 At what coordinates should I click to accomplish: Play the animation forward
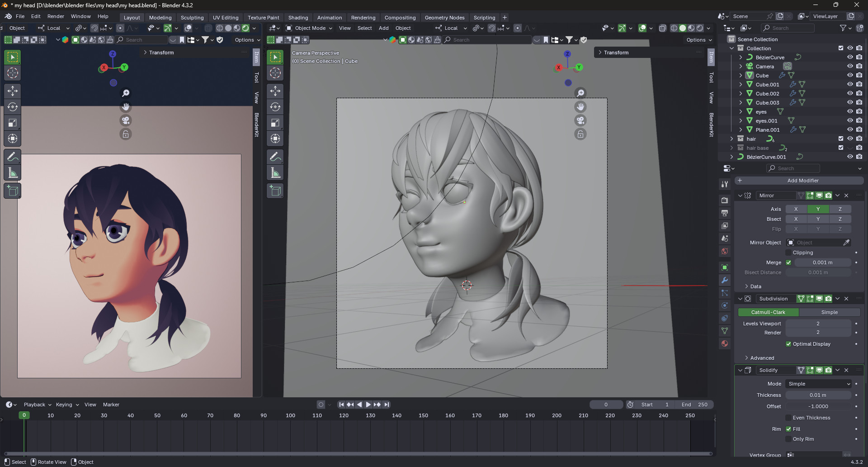tap(368, 405)
